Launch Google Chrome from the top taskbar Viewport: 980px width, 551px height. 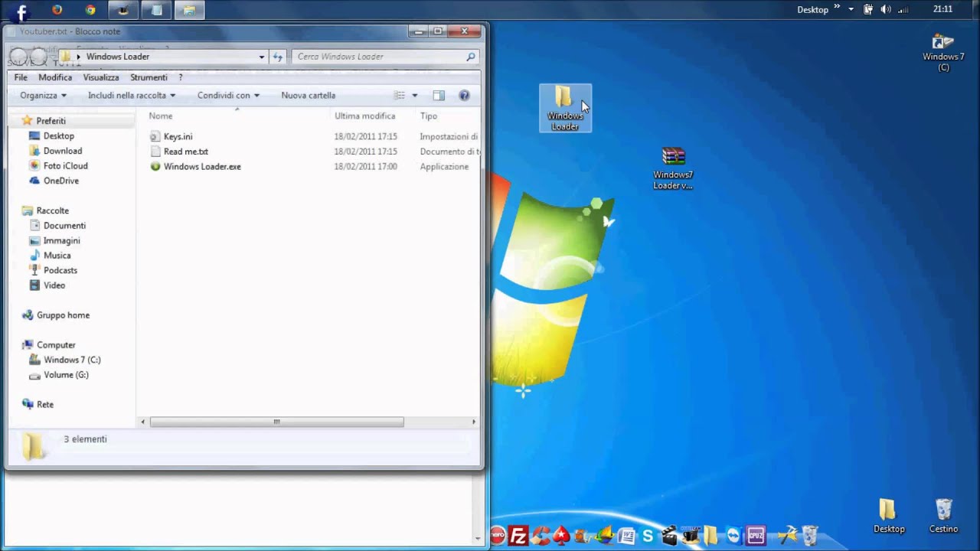point(90,10)
